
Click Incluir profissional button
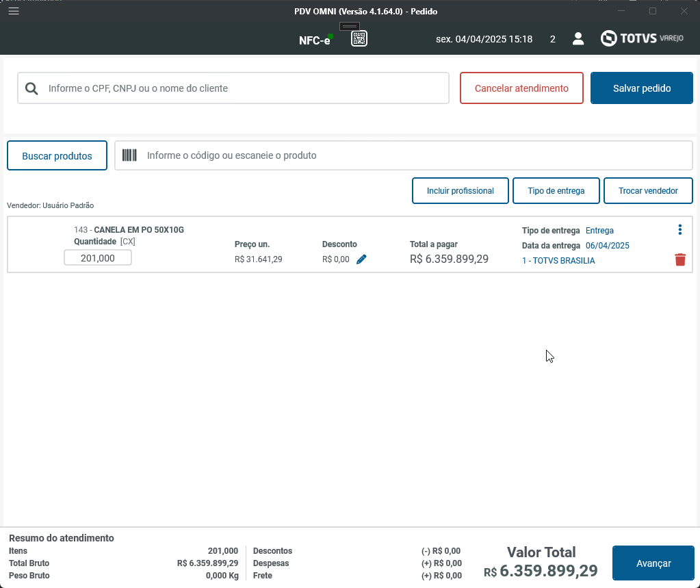(461, 191)
